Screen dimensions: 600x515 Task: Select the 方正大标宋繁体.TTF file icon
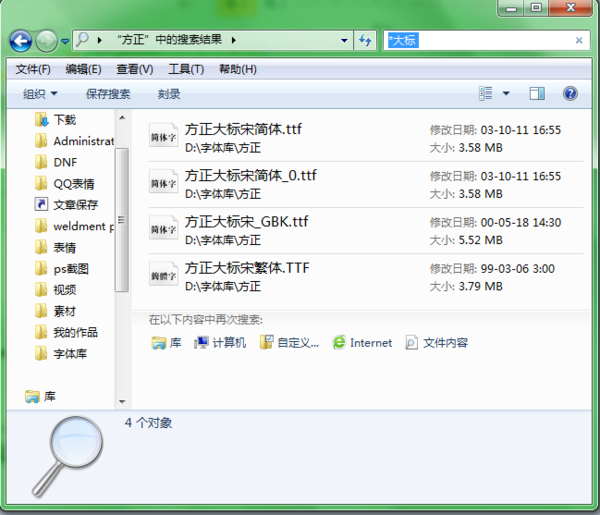(x=163, y=275)
